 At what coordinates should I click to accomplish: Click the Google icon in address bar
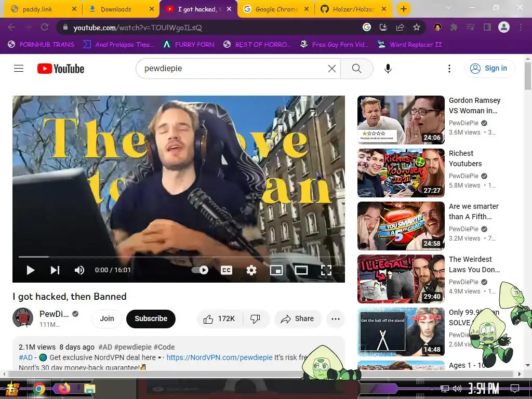point(366,27)
